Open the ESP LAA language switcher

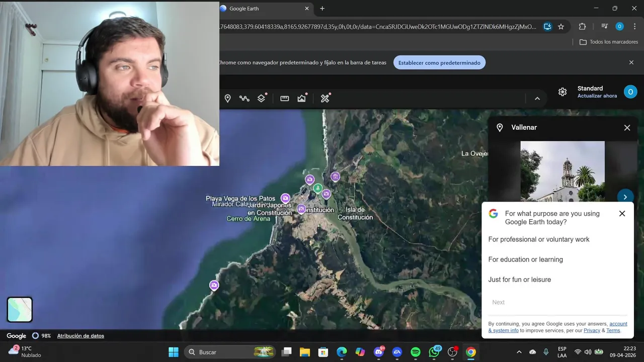(562, 352)
